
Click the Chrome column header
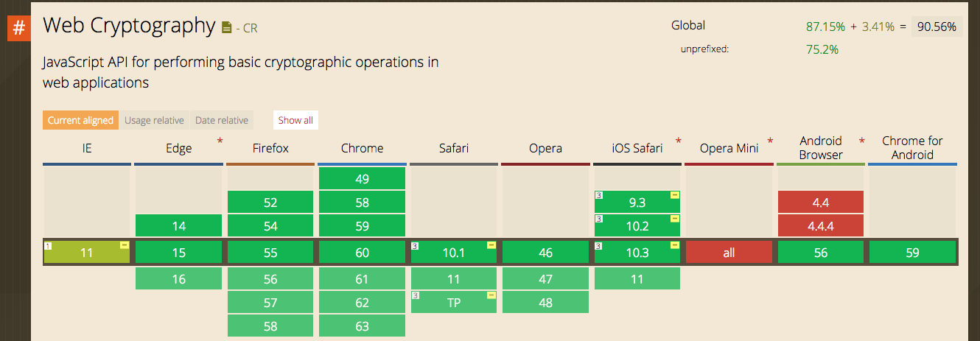coord(362,148)
